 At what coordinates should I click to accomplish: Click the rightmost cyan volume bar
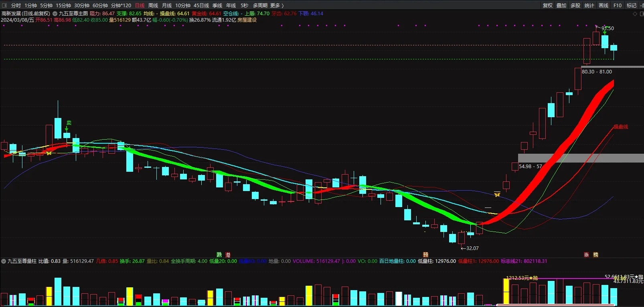coord(614,297)
